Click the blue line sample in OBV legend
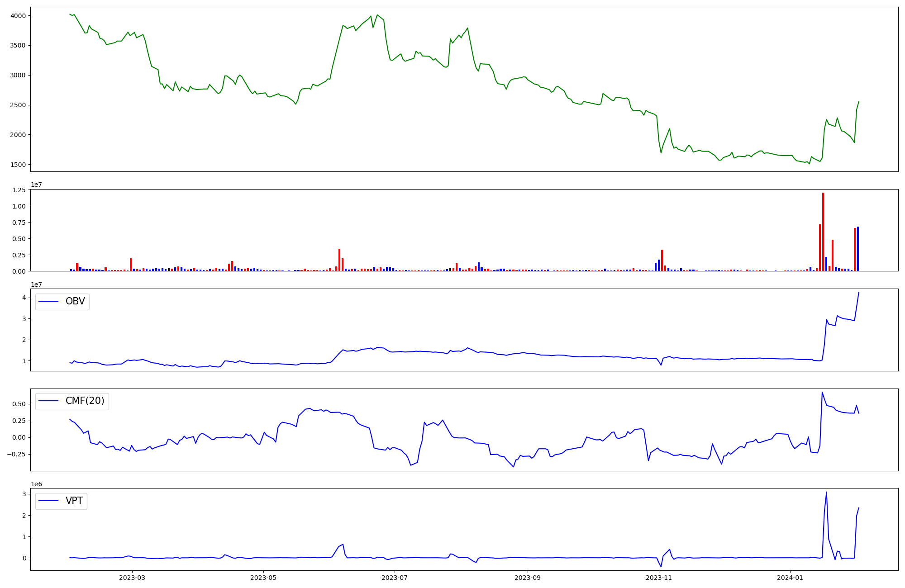This screenshot has width=905, height=588. 48,302
